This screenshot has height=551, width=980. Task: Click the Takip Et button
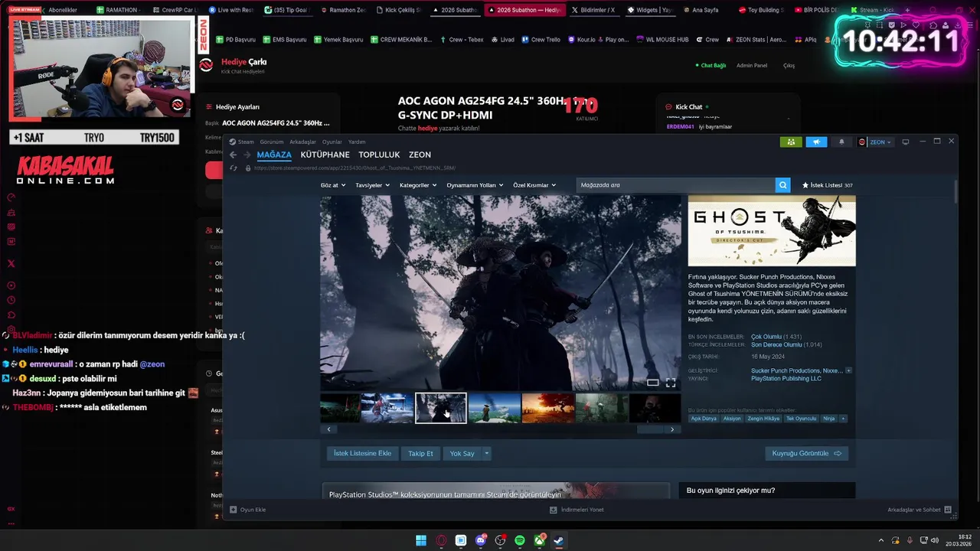point(420,454)
